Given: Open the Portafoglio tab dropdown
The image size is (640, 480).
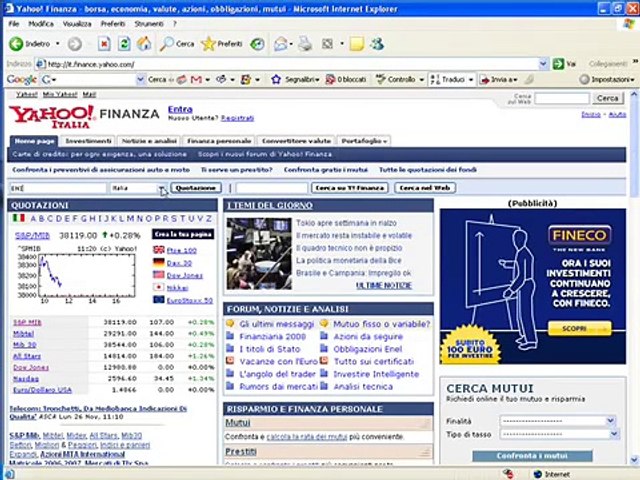Looking at the screenshot, I should [385, 141].
